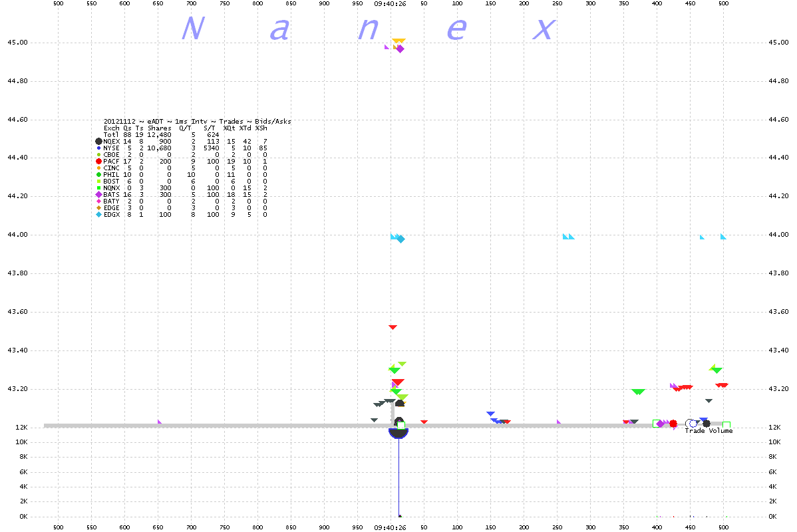797x532 pixels.
Task: Select the purple diamond trade on volume baseline
Action: pyautogui.click(x=660, y=424)
